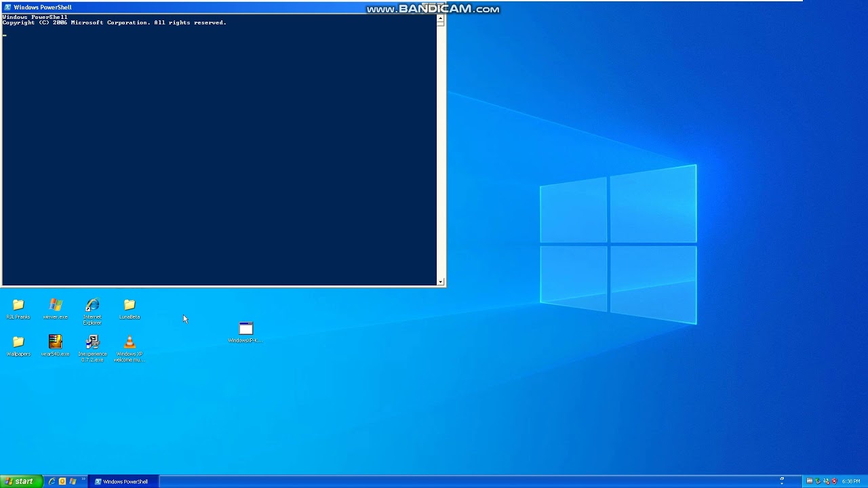Click the PowerShell scrollbar up arrow
This screenshot has width=868, height=488.
pos(441,20)
